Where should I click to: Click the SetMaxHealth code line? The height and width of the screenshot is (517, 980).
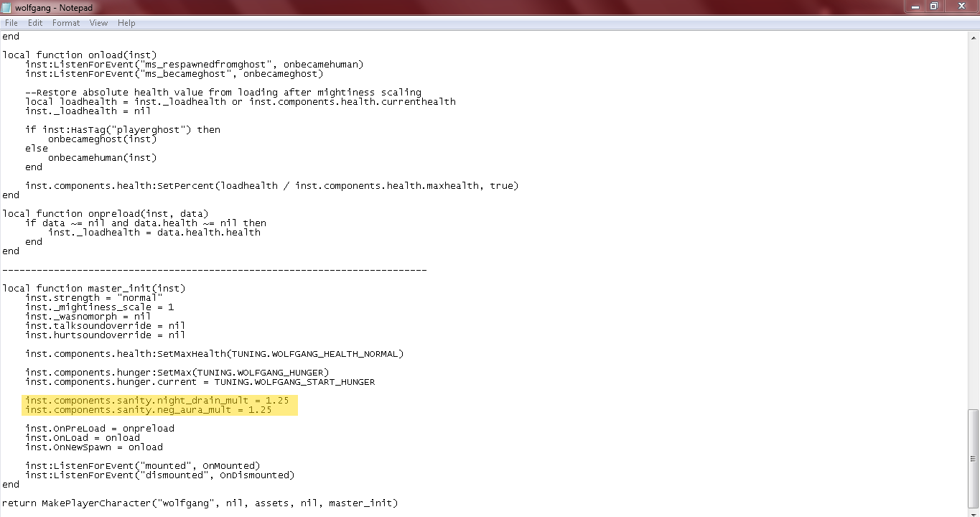coord(214,354)
